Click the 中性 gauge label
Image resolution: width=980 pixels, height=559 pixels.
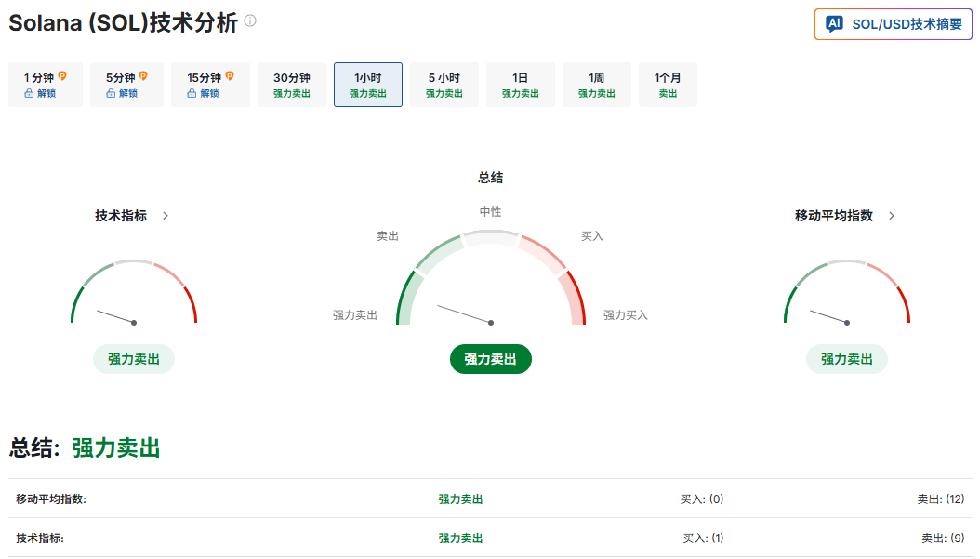(x=491, y=212)
